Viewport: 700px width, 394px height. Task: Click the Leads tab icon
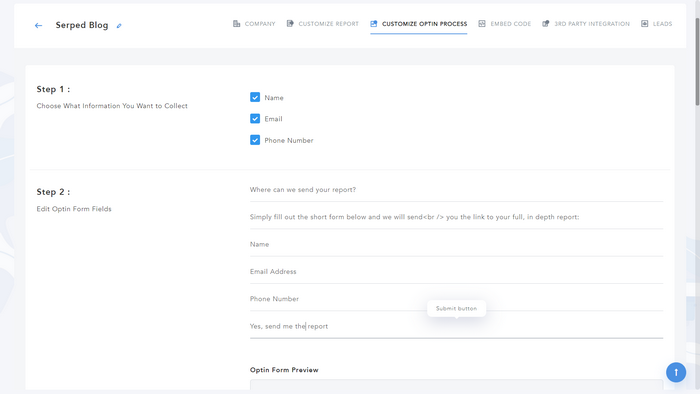click(x=645, y=24)
